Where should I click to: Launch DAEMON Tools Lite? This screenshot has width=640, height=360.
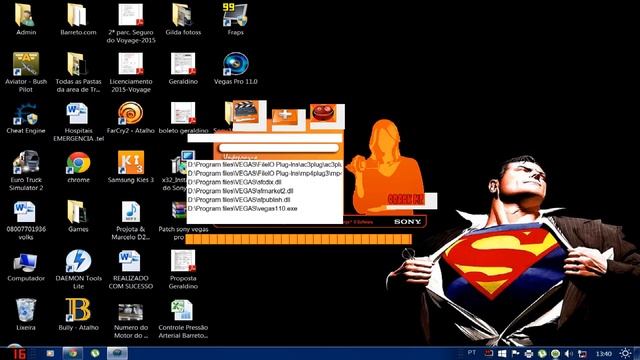click(x=78, y=269)
